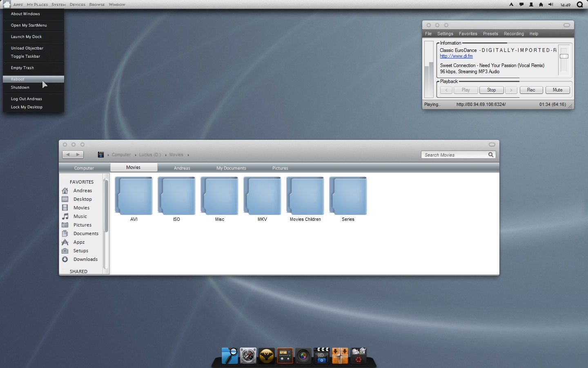Select Desktop in the Favorites sidebar

click(82, 199)
